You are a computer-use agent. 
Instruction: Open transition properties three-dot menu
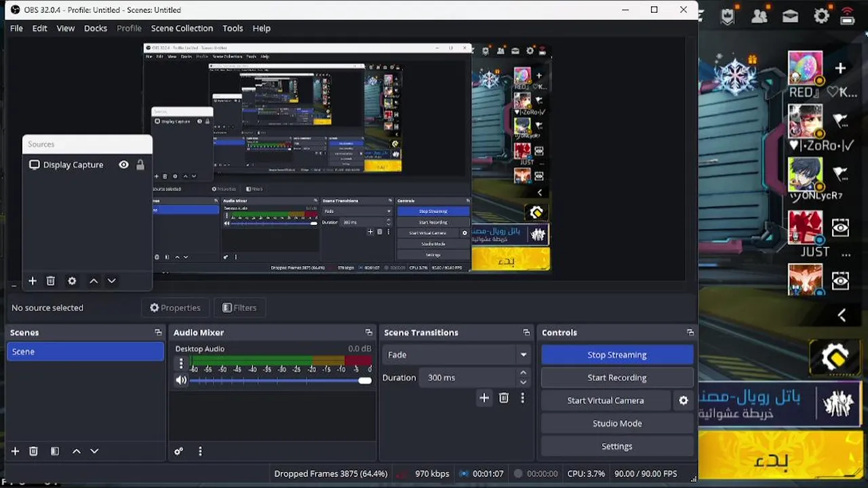pyautogui.click(x=522, y=398)
